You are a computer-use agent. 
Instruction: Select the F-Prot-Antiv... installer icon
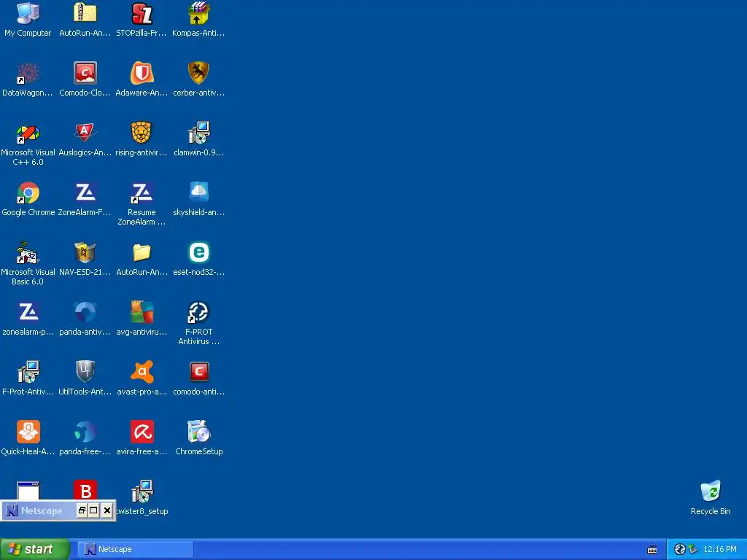click(x=28, y=373)
